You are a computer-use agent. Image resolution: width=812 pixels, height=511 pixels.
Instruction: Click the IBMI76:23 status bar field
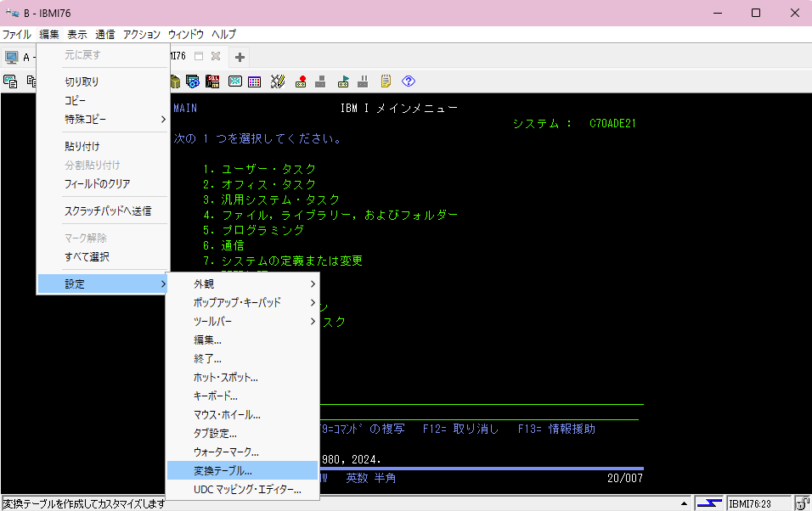click(758, 503)
